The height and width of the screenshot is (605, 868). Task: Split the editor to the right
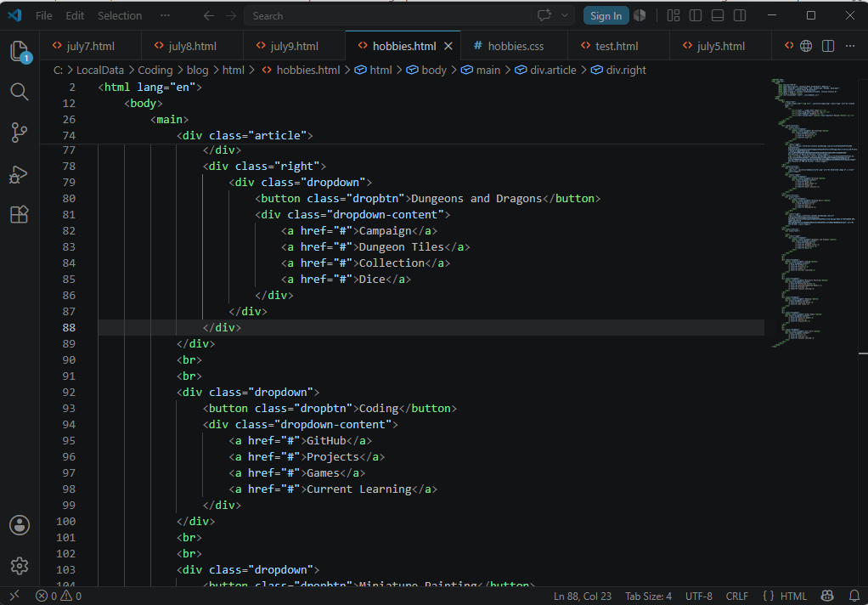point(828,46)
